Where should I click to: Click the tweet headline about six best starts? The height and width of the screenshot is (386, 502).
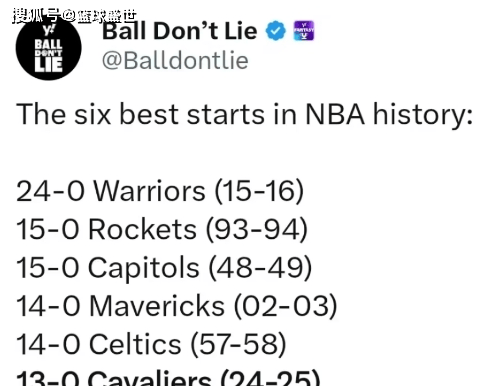point(244,115)
